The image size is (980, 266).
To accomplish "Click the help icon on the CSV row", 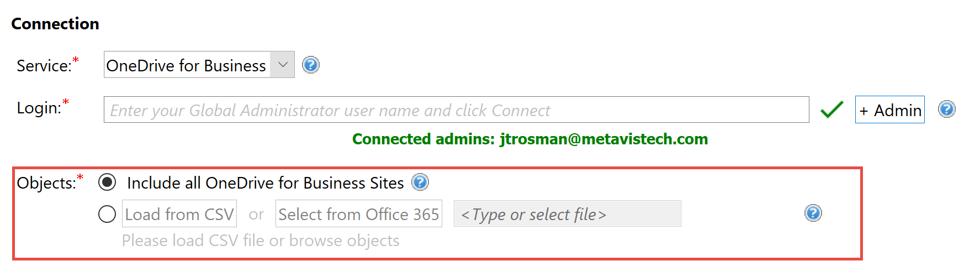I will [813, 213].
